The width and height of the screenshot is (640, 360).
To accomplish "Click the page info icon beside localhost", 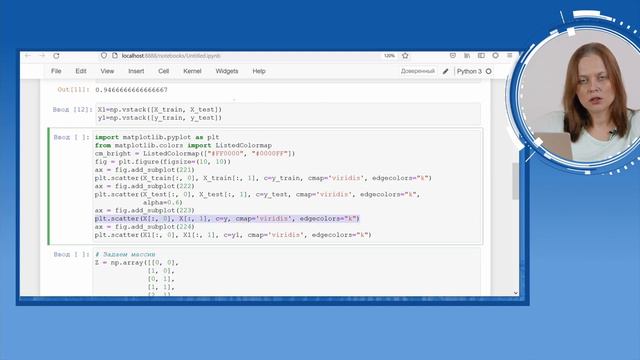I will tap(115, 56).
